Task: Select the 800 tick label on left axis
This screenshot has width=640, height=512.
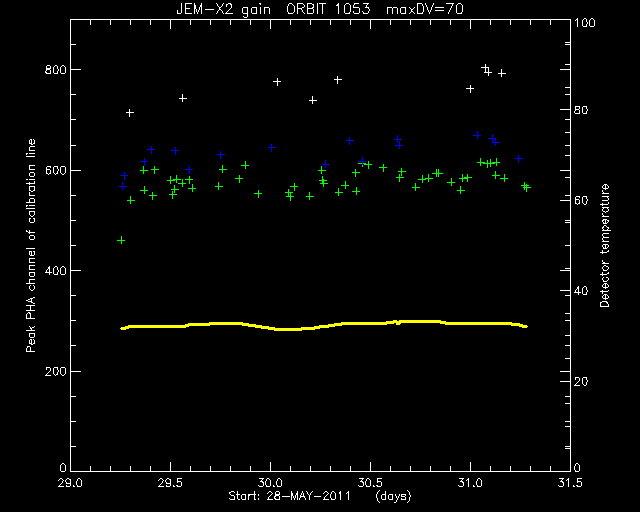Action: click(55, 70)
